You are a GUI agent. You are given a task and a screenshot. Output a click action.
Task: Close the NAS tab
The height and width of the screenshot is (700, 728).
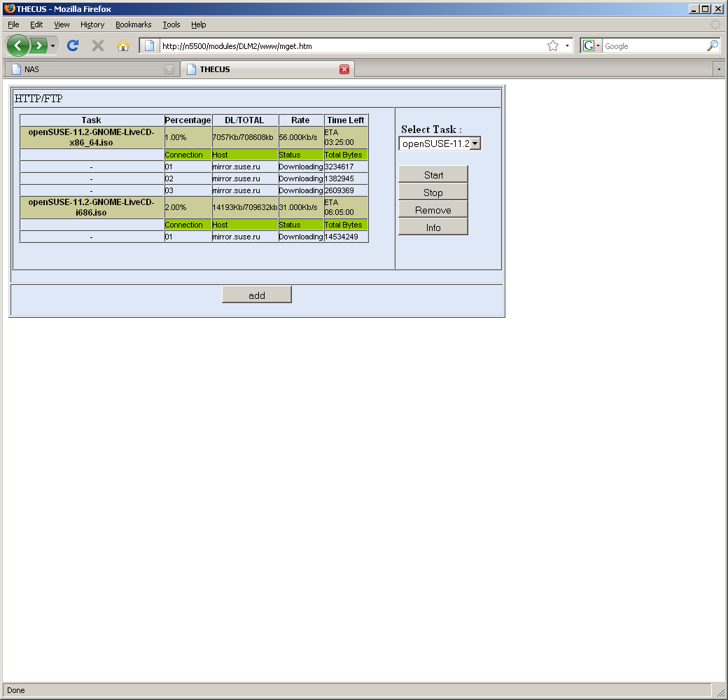coord(169,69)
